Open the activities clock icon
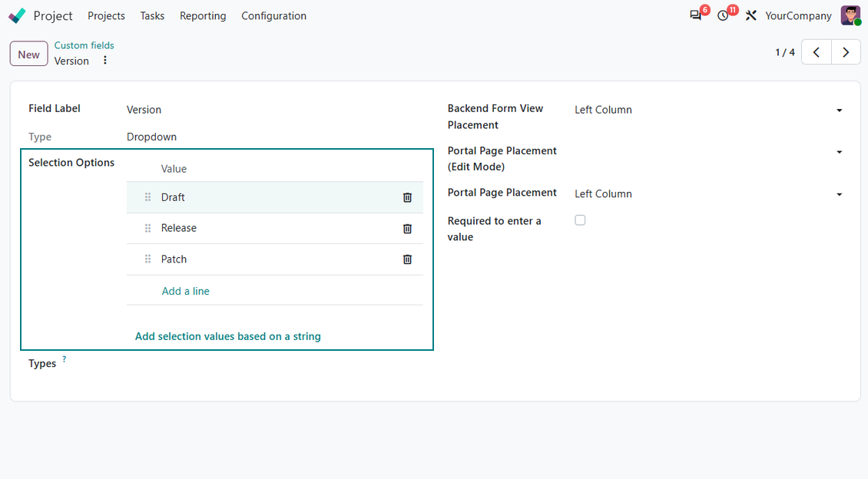868x479 pixels. tap(723, 15)
